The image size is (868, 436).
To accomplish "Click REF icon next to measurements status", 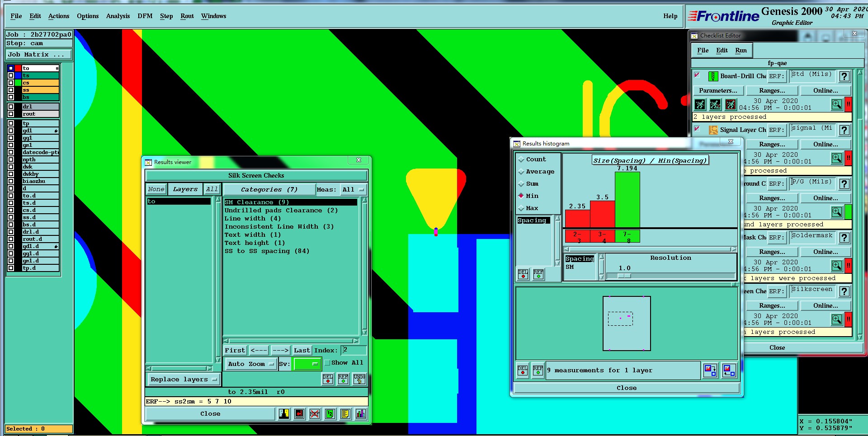I will pos(538,370).
